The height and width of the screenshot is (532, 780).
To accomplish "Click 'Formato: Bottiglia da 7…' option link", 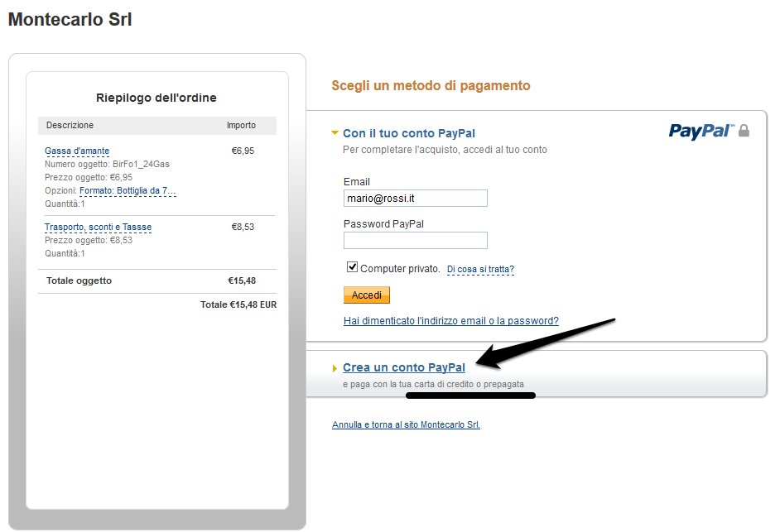I will point(128,191).
